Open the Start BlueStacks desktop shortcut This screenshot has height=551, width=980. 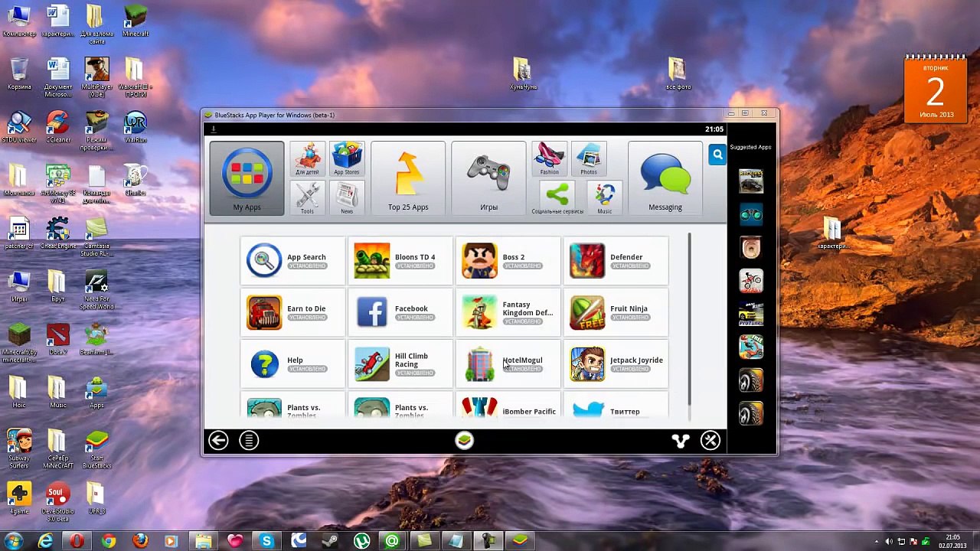(x=96, y=448)
